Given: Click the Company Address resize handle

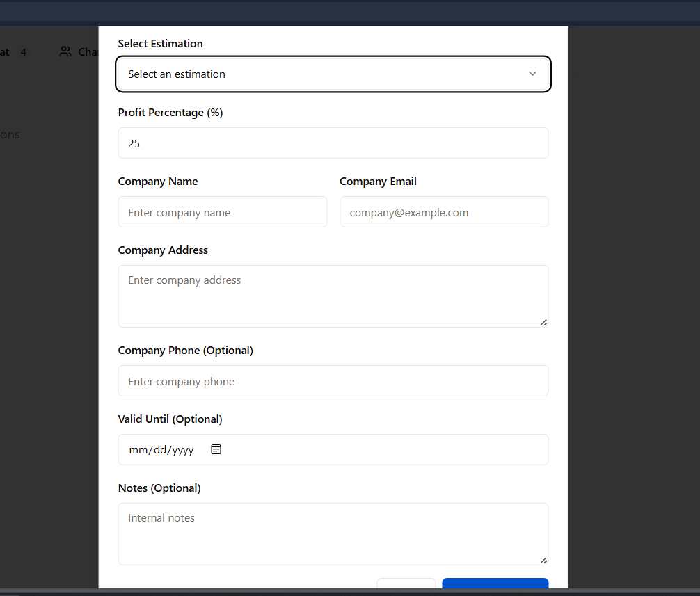Looking at the screenshot, I should point(543,322).
